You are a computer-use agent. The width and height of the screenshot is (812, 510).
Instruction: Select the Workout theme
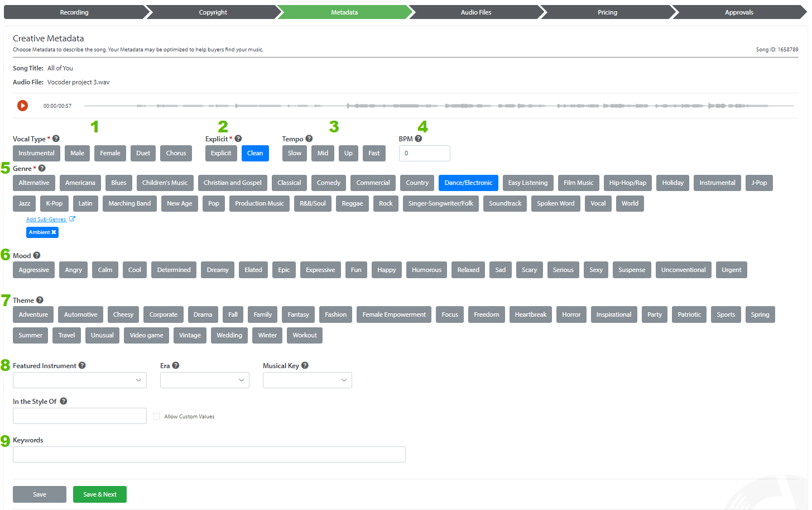[305, 335]
